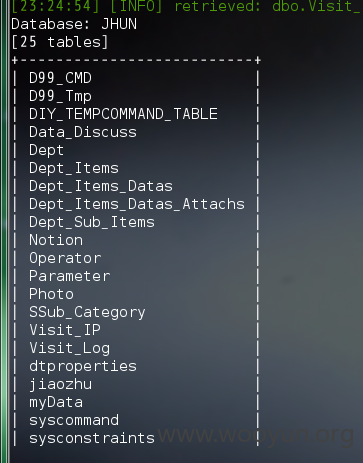This screenshot has height=463, width=363.
Task: Click the Operator table name
Action: (x=65, y=258)
